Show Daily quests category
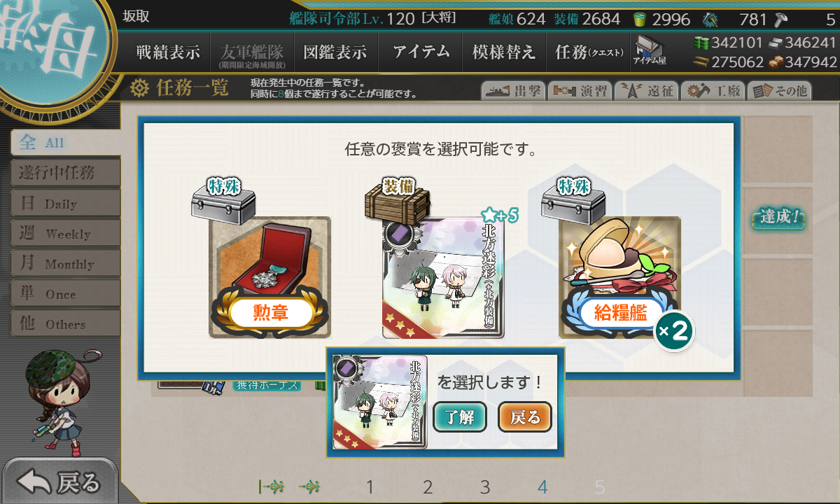The width and height of the screenshot is (840, 504). point(65,204)
